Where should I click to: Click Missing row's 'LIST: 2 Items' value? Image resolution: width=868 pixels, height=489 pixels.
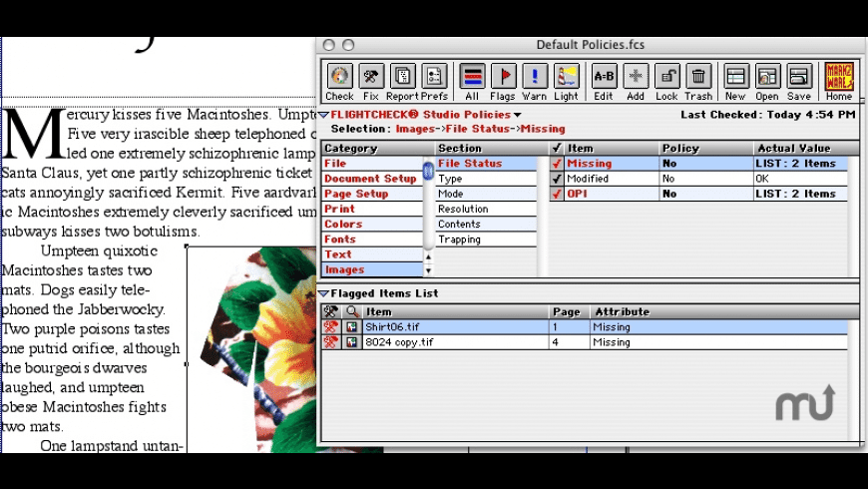pyautogui.click(x=795, y=164)
